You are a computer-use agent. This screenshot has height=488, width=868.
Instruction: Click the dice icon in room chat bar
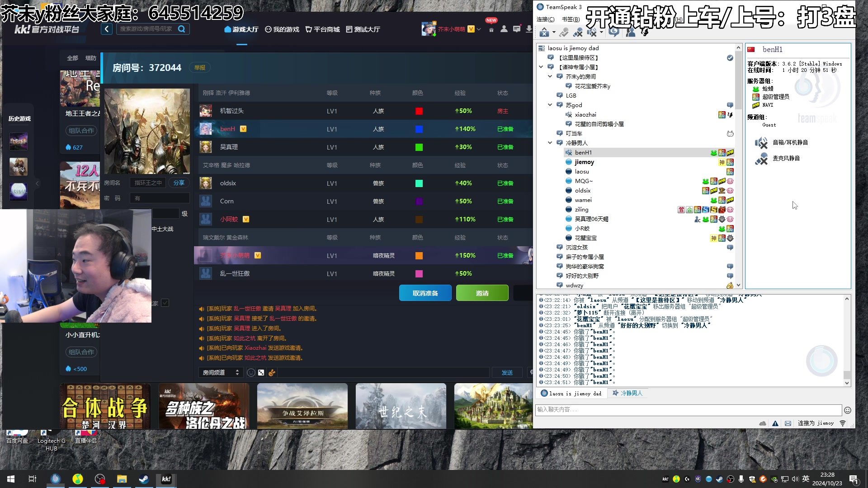261,372
